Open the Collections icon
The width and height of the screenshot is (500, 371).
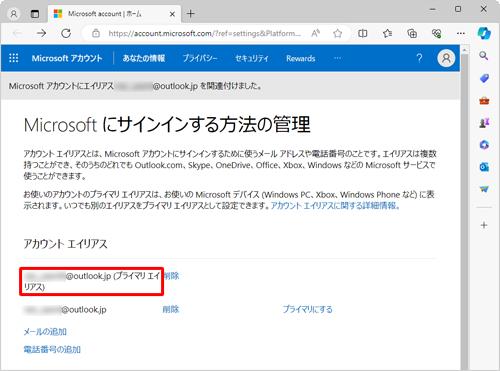[x=412, y=33]
